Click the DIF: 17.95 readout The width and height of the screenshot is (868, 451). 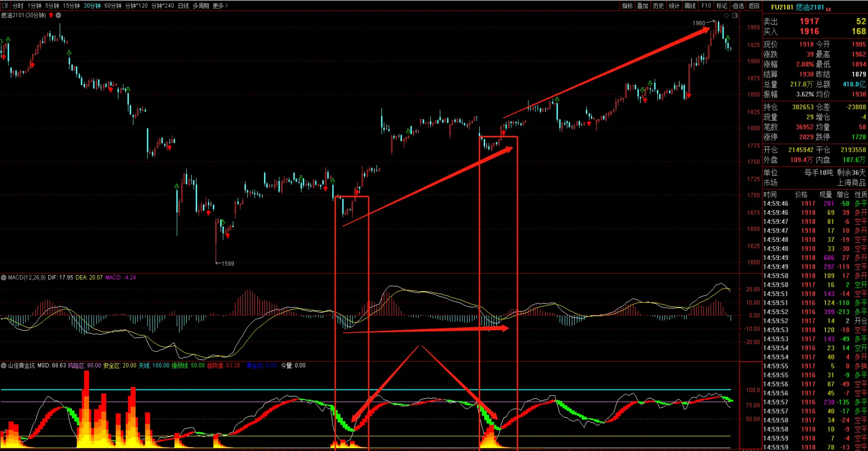[61, 278]
